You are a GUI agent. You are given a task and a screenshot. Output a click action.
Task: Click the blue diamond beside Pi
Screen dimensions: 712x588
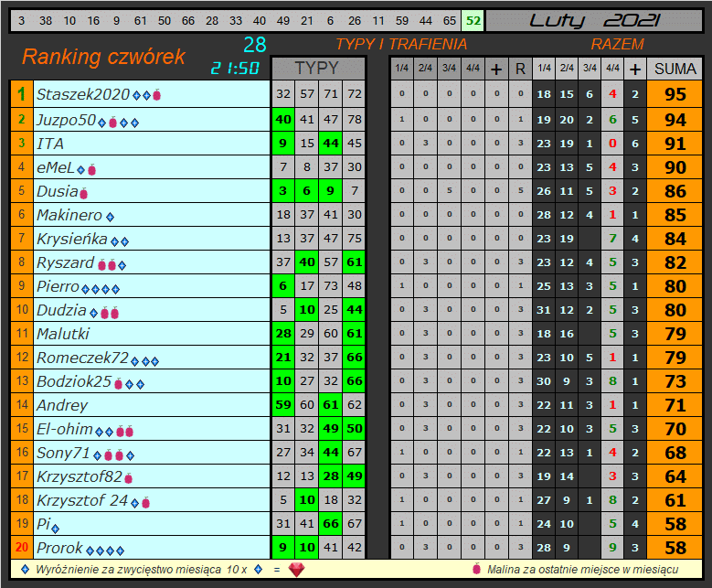tap(56, 529)
